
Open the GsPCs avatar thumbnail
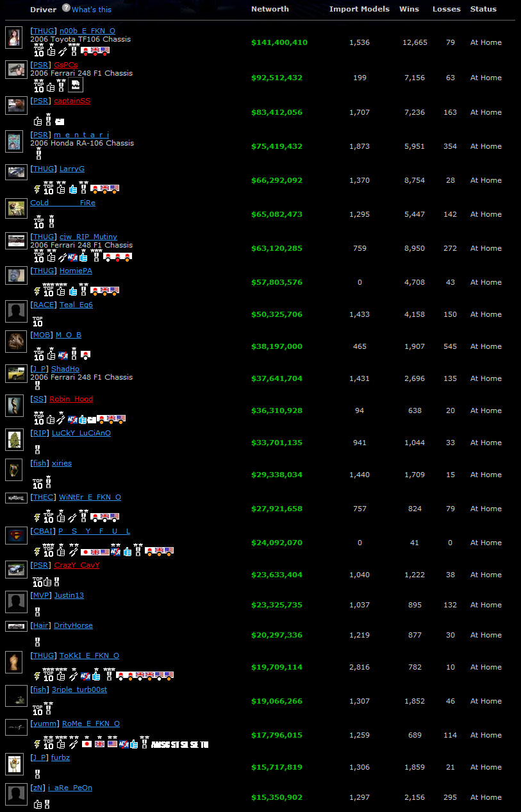[15, 70]
